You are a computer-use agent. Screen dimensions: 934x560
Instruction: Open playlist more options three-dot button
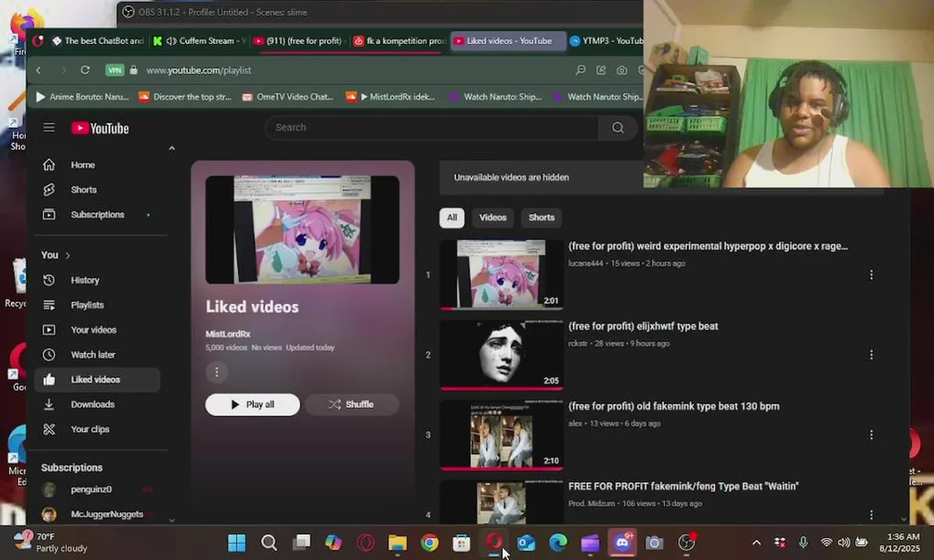[216, 372]
